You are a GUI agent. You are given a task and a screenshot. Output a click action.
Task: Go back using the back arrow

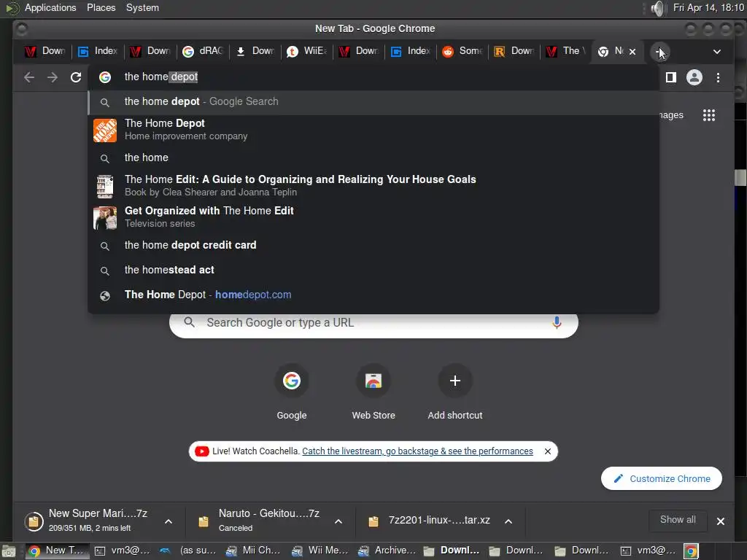[x=29, y=77]
